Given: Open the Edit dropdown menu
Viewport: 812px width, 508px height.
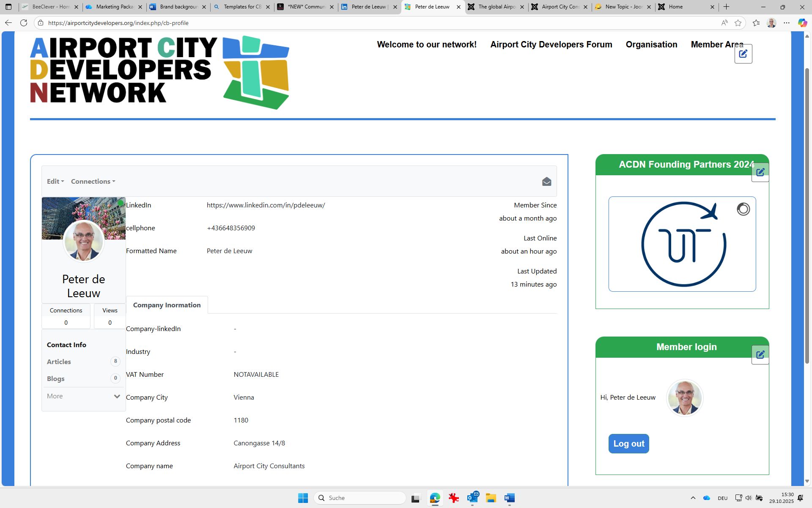Looking at the screenshot, I should [x=55, y=181].
